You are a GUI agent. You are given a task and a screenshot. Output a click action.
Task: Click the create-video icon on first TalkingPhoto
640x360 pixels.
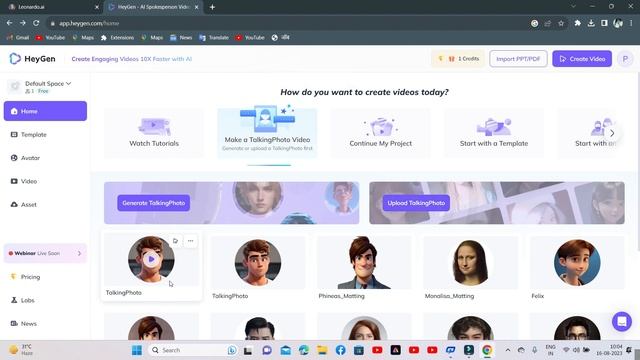pyautogui.click(x=176, y=241)
